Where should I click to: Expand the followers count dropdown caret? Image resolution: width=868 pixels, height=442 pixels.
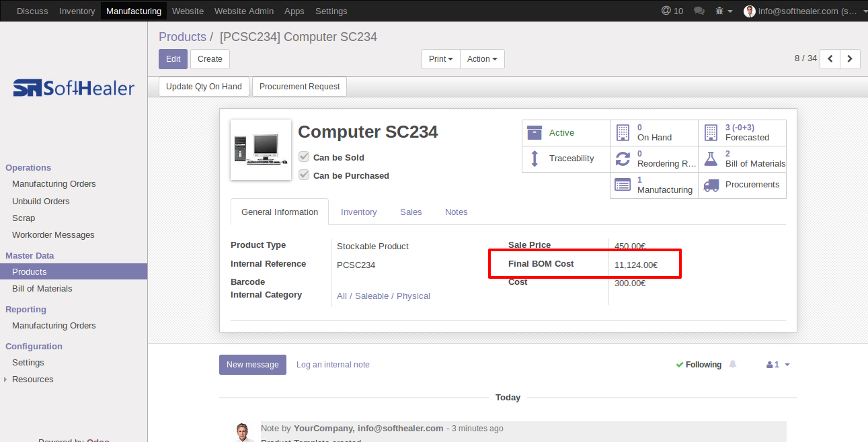[787, 365]
